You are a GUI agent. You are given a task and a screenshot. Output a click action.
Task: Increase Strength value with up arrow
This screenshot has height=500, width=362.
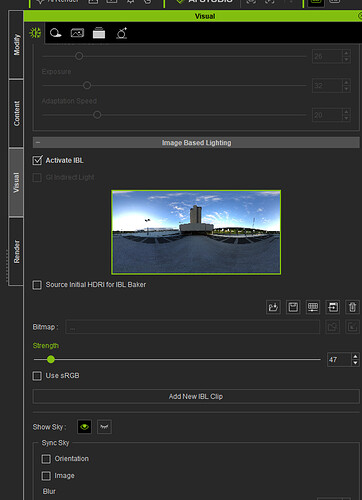(355, 357)
